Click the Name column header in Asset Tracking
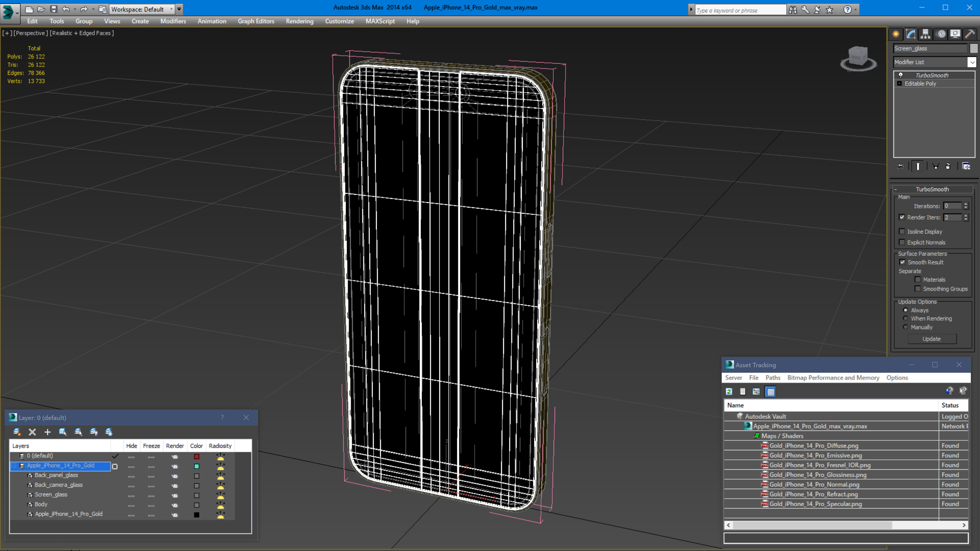 pyautogui.click(x=831, y=405)
